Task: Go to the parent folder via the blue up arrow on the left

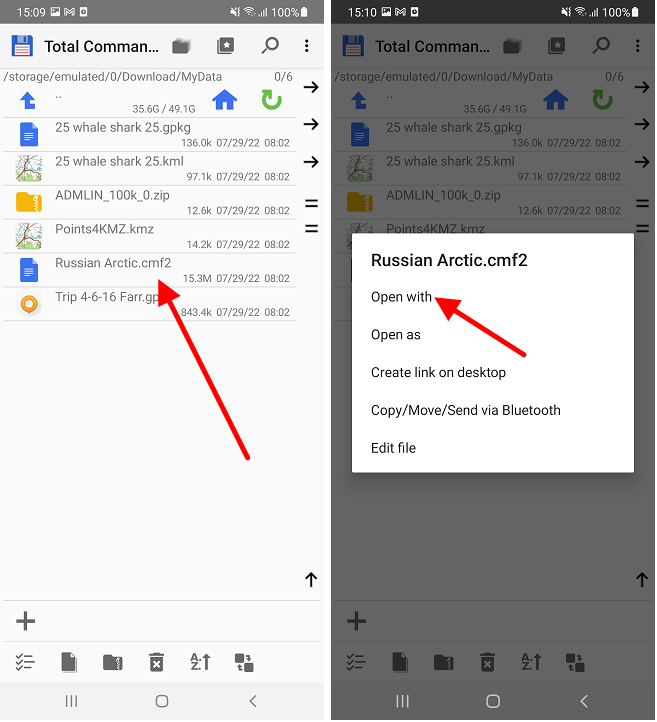Action: pos(29,100)
